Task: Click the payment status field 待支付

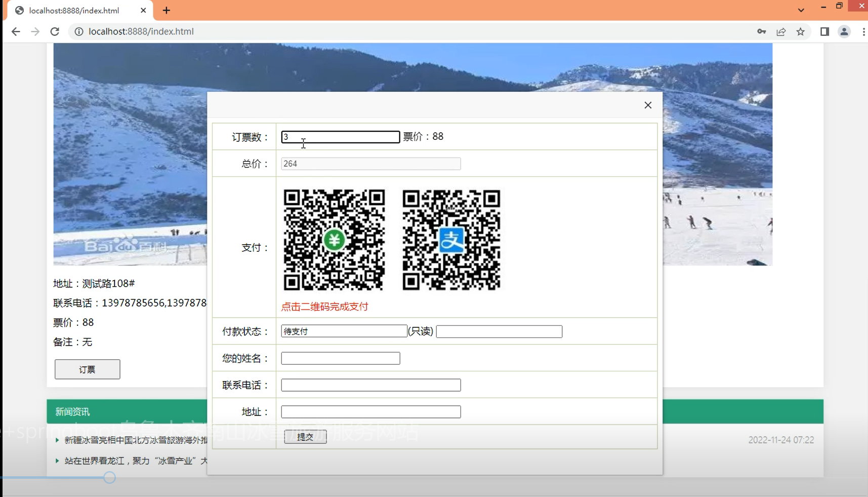Action: [344, 331]
